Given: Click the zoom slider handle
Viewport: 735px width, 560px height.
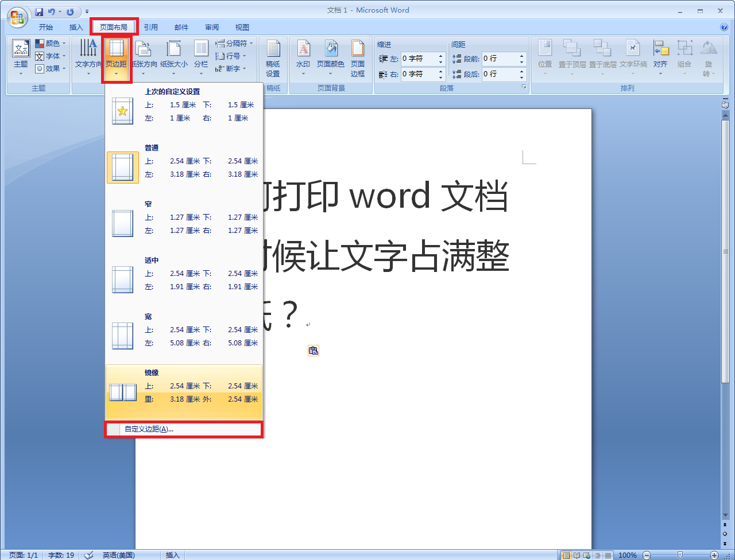Looking at the screenshot, I should 680,555.
